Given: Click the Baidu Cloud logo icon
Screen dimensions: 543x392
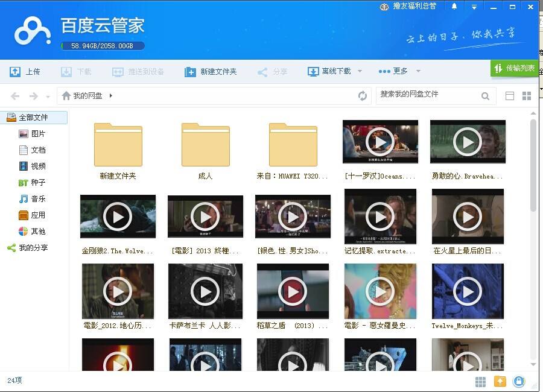Looking at the screenshot, I should [x=33, y=32].
